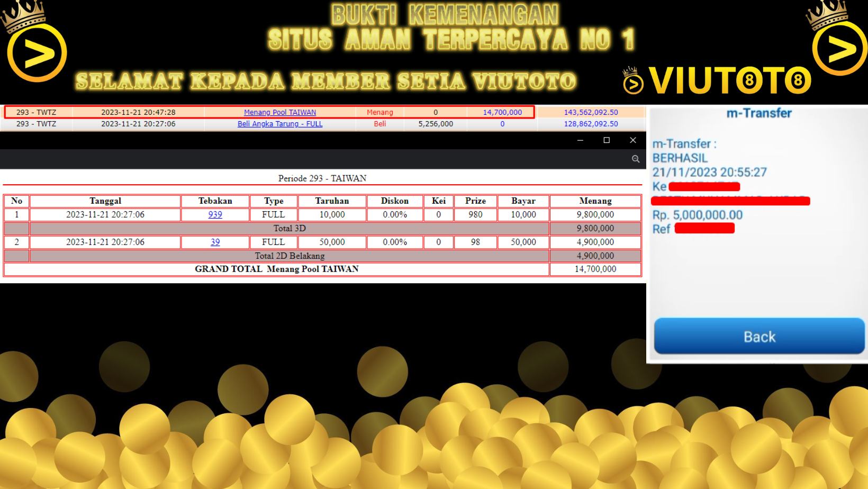Click the m-Transfer title header
Image resolution: width=868 pixels, height=489 pixels.
click(x=759, y=113)
